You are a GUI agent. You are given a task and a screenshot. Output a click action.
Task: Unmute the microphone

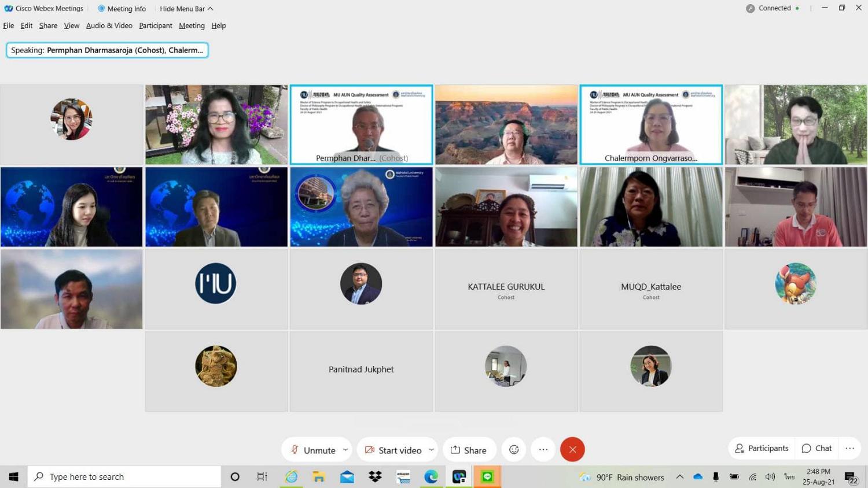click(x=313, y=450)
